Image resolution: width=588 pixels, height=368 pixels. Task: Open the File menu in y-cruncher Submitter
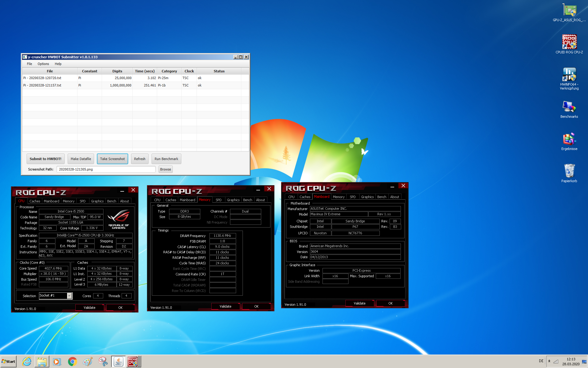pos(29,64)
